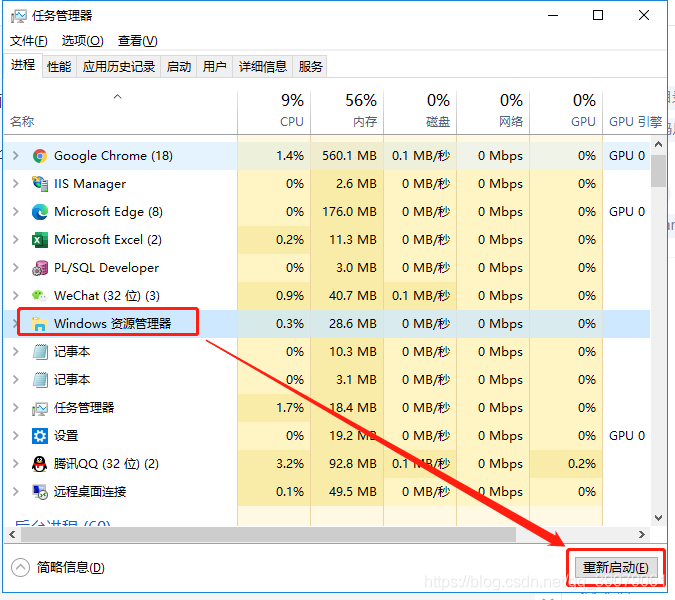Click 腾讯QQ's 3.2% CPU value
The image size is (675, 600).
(290, 464)
